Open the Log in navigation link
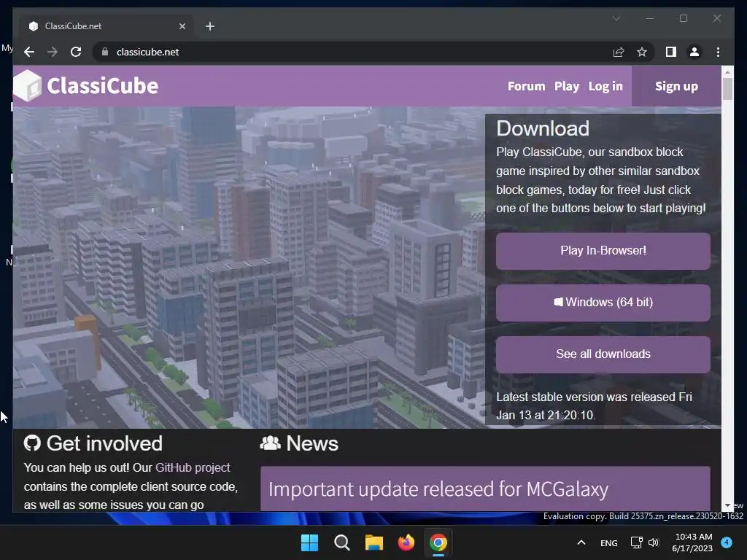The width and height of the screenshot is (747, 560). coord(605,86)
